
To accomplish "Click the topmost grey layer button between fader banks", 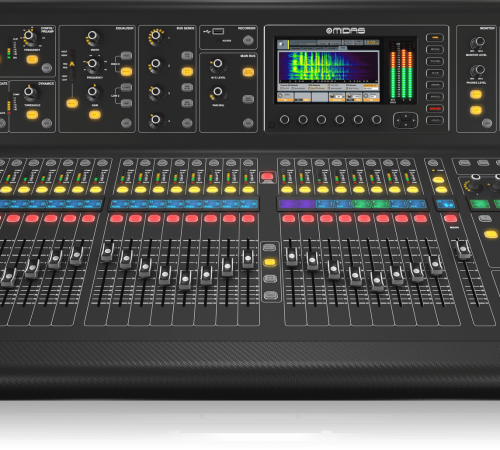I will [x=269, y=247].
